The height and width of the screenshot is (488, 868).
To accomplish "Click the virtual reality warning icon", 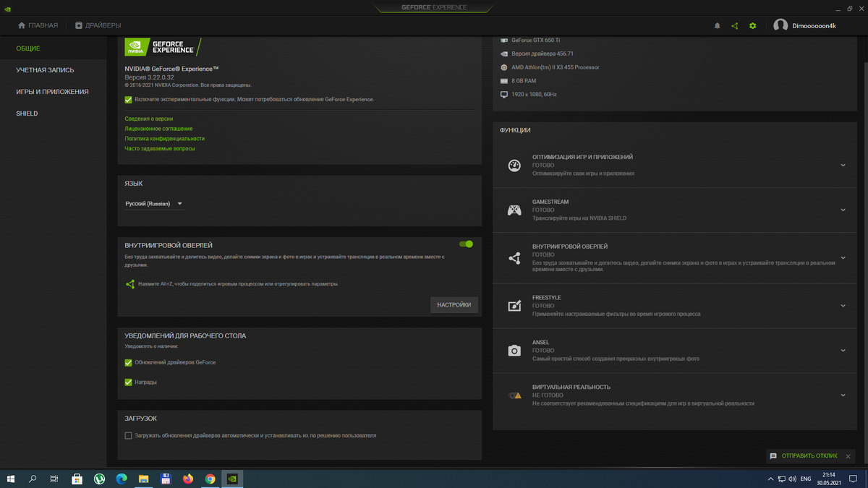I will pos(514,395).
